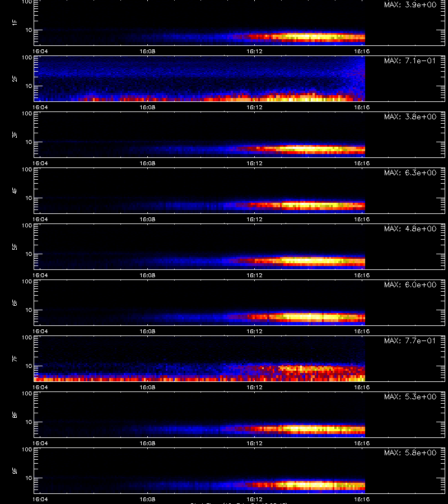Select the MAX: 7.7e-01 readout
Screen dimensions: 448x504
[x=410, y=340]
